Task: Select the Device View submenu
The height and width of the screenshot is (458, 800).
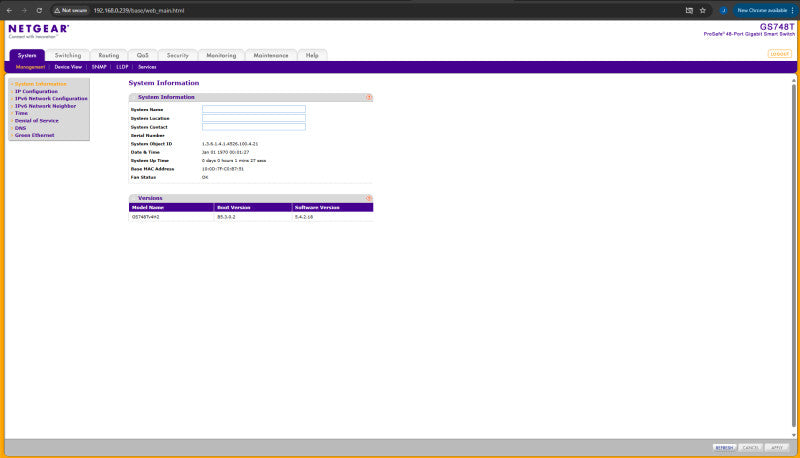Action: click(68, 67)
